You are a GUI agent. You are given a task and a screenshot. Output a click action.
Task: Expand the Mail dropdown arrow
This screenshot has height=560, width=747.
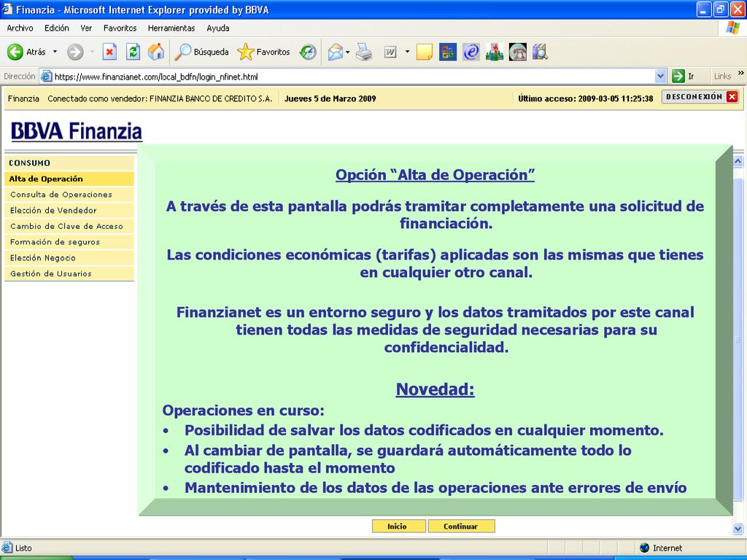point(348,52)
